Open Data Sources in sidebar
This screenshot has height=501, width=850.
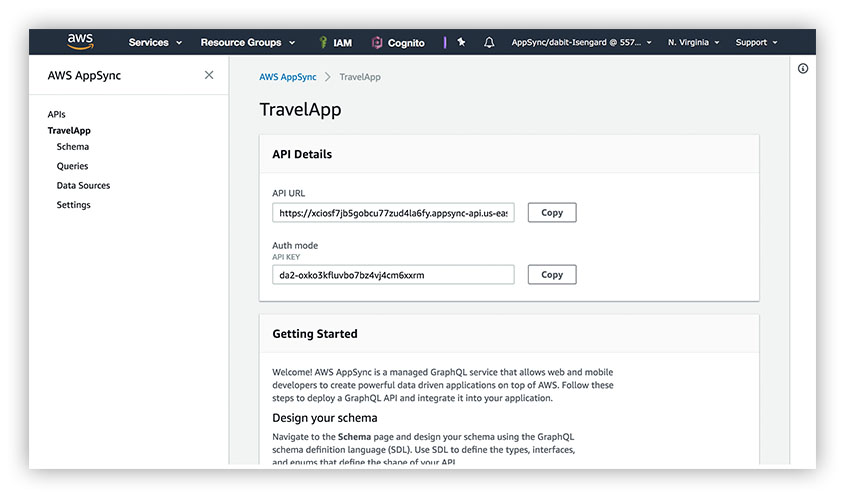click(x=83, y=185)
